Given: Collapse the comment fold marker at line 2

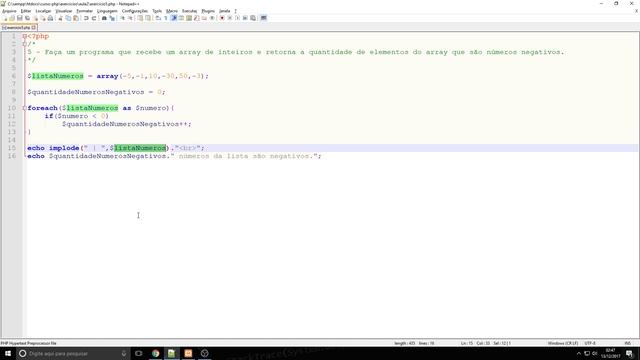Looking at the screenshot, I should tap(24, 44).
